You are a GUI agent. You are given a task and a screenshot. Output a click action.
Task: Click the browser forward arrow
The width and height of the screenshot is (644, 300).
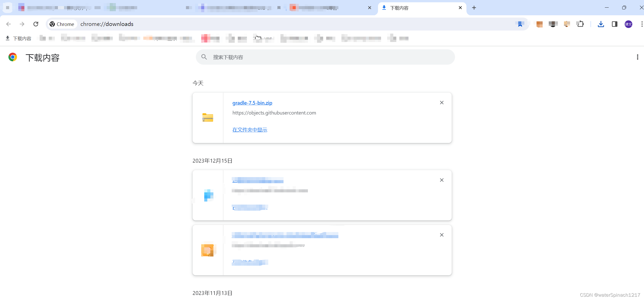click(x=22, y=24)
